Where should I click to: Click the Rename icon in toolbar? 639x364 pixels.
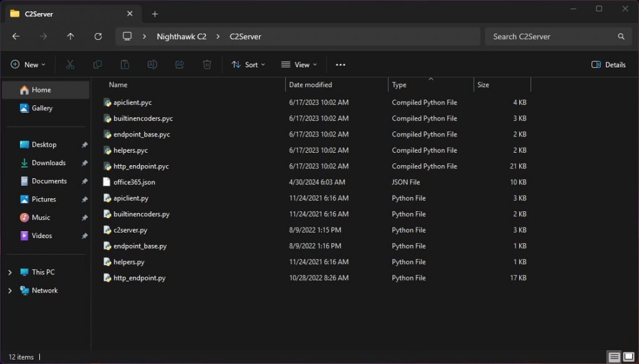click(x=152, y=64)
